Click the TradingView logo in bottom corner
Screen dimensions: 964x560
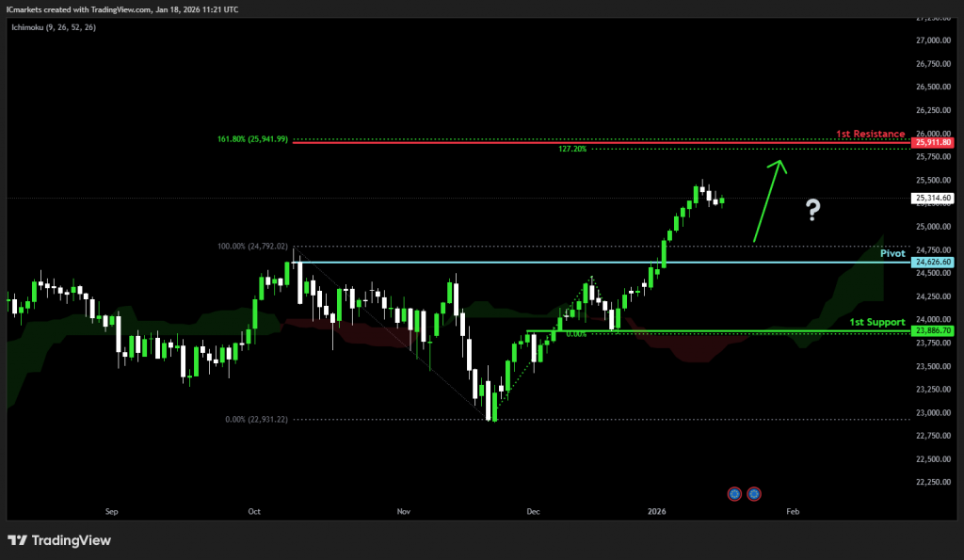point(59,540)
